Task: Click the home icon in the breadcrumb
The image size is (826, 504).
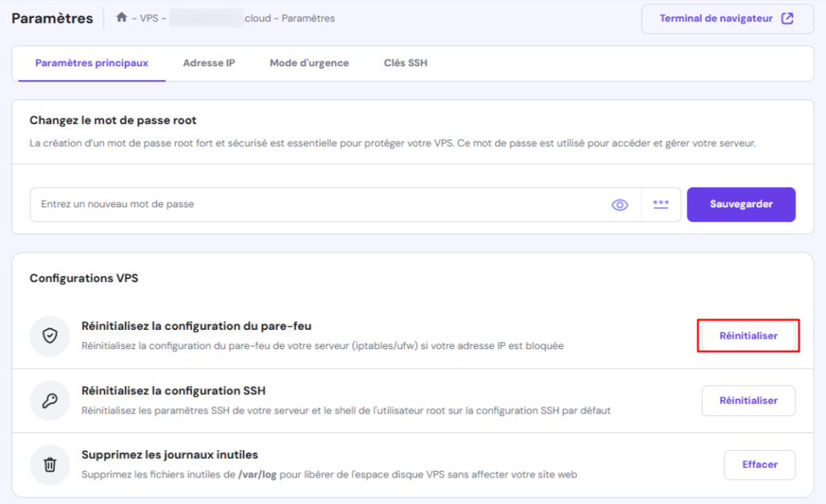Action: point(122,18)
